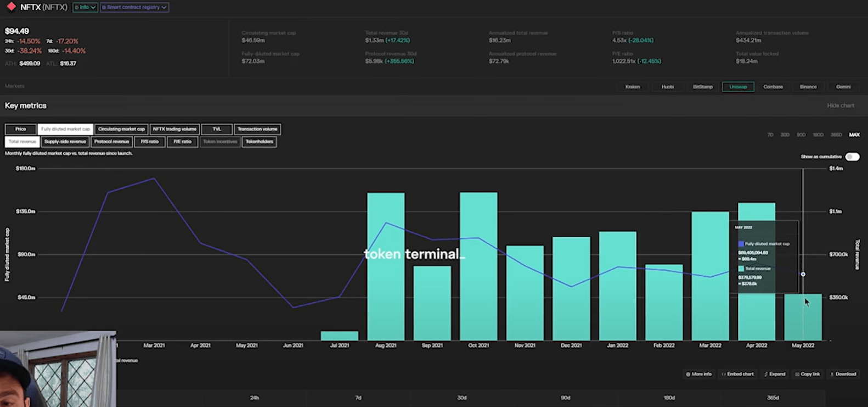Select the 7d column below the chart
The width and height of the screenshot is (868, 407).
pyautogui.click(x=358, y=398)
